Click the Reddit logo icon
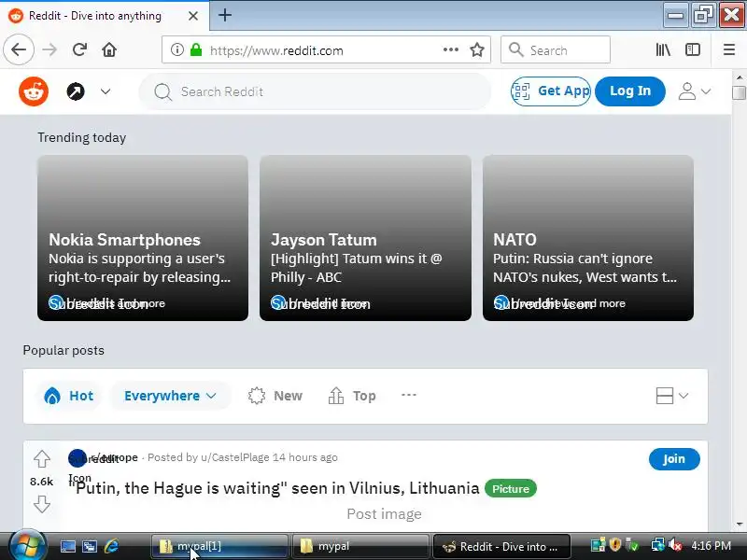Viewport: 747px width, 560px height. pos(34,91)
